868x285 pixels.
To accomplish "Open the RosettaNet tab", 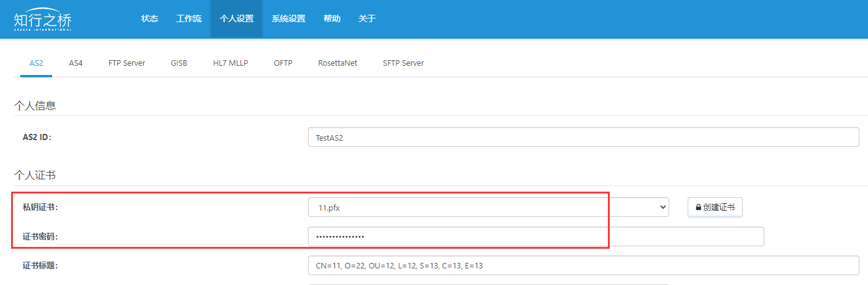I will (x=337, y=63).
